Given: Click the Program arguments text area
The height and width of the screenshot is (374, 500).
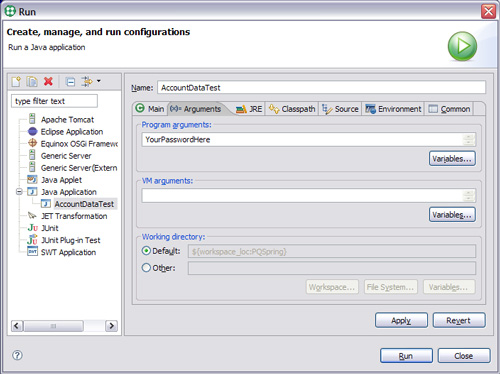Looking at the screenshot, I should pyautogui.click(x=303, y=140).
